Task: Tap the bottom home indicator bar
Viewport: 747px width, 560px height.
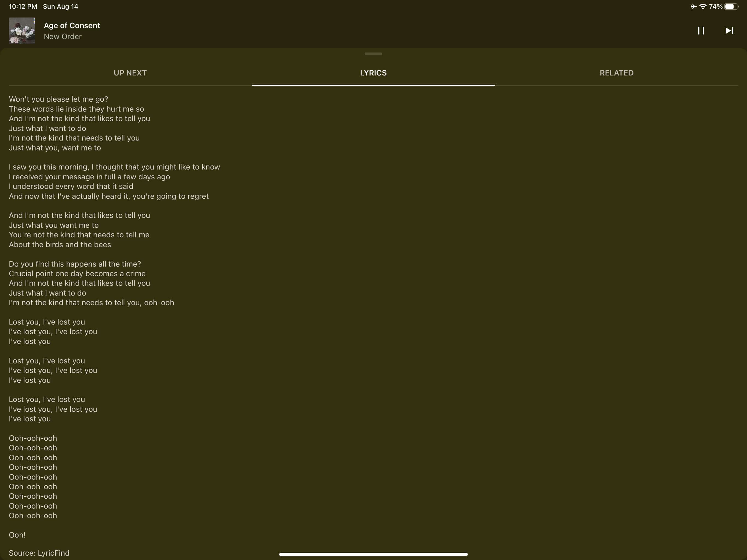Action: point(373,554)
